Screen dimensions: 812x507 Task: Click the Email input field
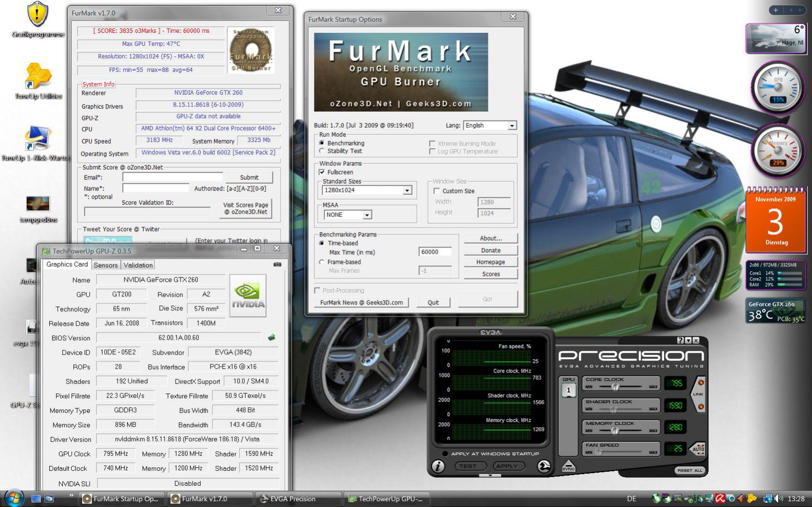173,177
